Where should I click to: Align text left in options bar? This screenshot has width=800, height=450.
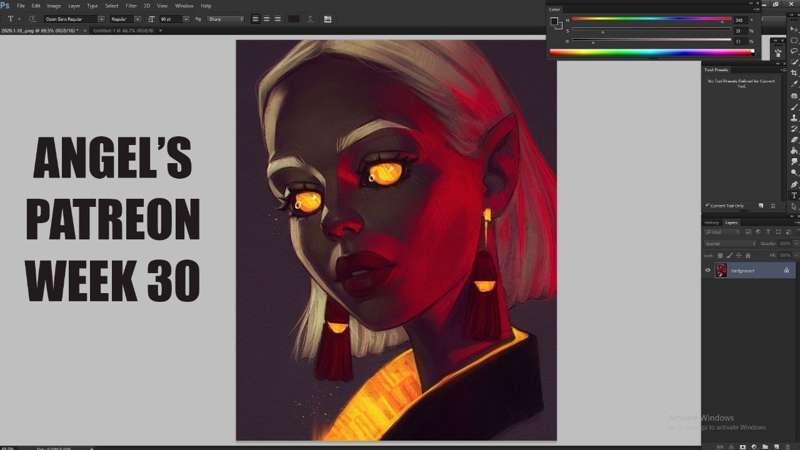(256, 19)
